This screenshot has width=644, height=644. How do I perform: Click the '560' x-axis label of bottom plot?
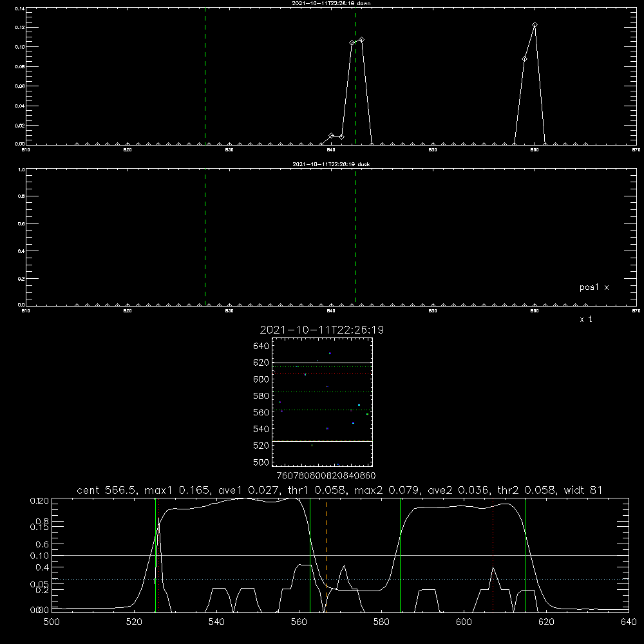pos(299,622)
